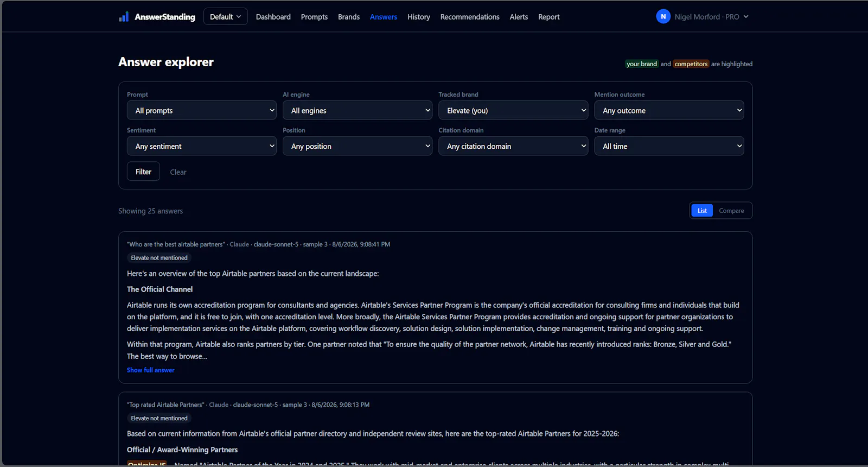Select a Citation domain from dropdown
Viewport: 868px width, 467px height.
click(513, 146)
